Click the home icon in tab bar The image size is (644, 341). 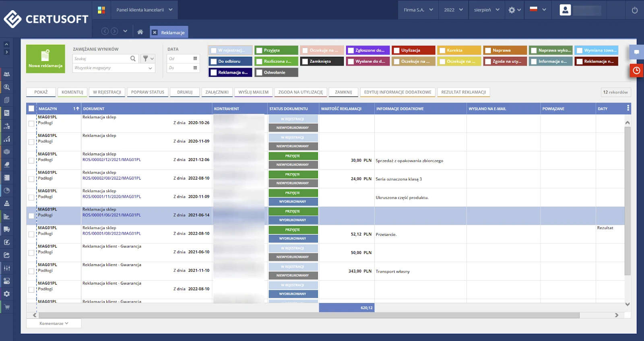tap(140, 32)
